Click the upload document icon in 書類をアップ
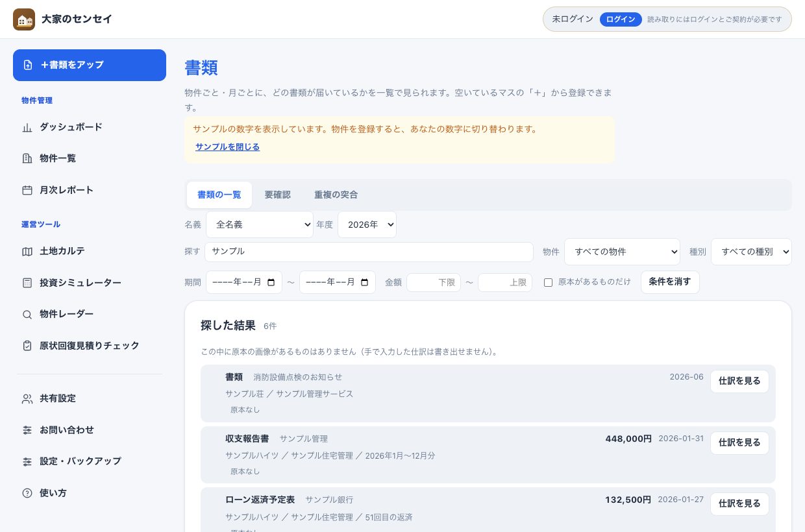This screenshot has height=532, width=805. 28,65
